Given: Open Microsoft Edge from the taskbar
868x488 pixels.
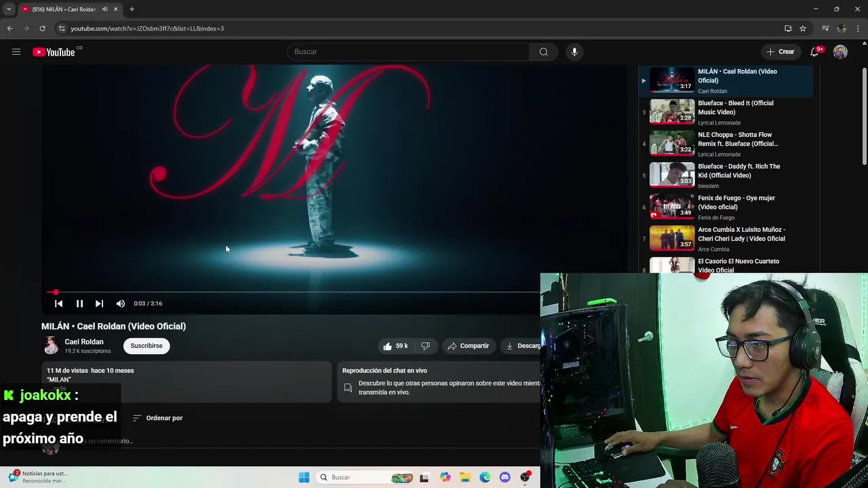Looking at the screenshot, I should coord(485,477).
